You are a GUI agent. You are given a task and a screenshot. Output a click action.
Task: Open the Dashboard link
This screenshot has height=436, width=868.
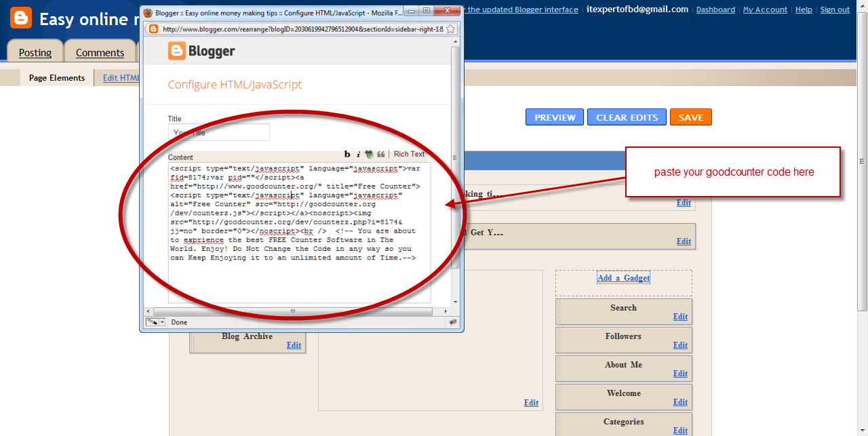715,9
